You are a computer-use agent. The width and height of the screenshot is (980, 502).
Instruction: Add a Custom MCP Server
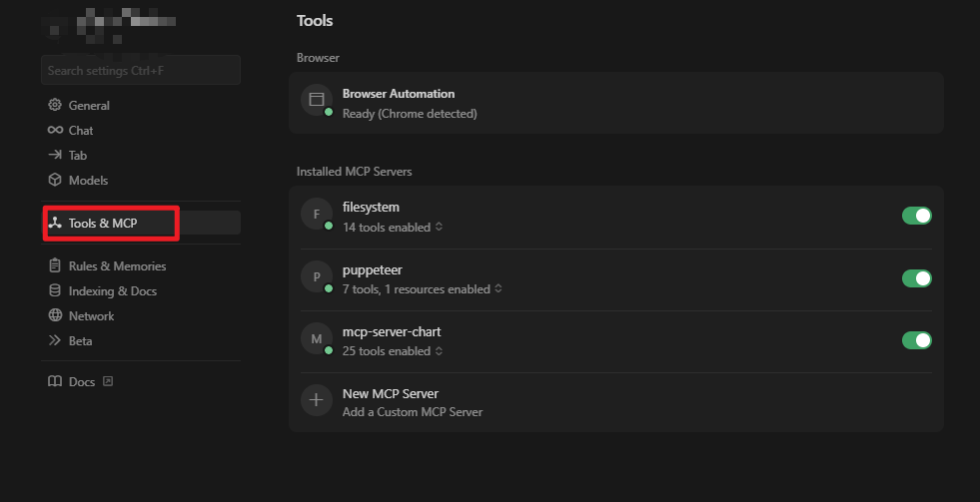point(412,402)
